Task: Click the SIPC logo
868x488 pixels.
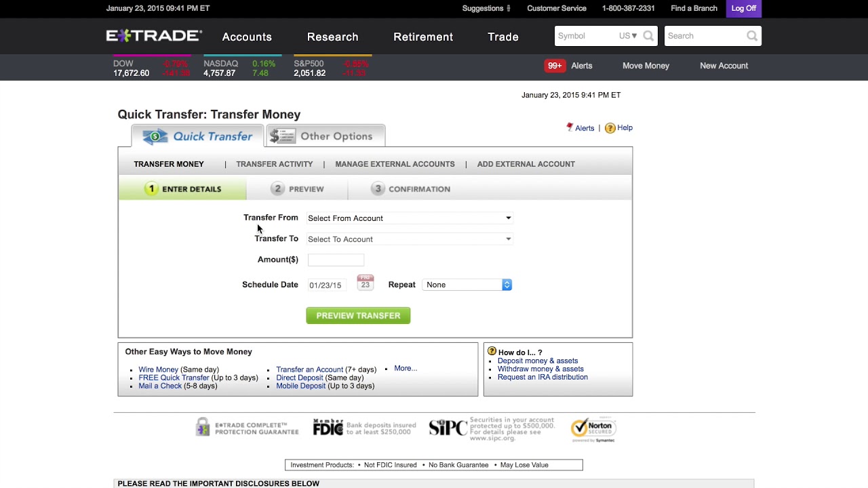Action: pos(448,428)
